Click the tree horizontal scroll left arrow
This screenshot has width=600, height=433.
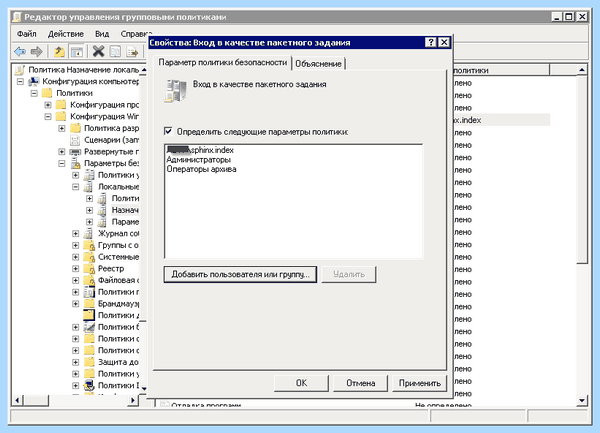coord(17,400)
